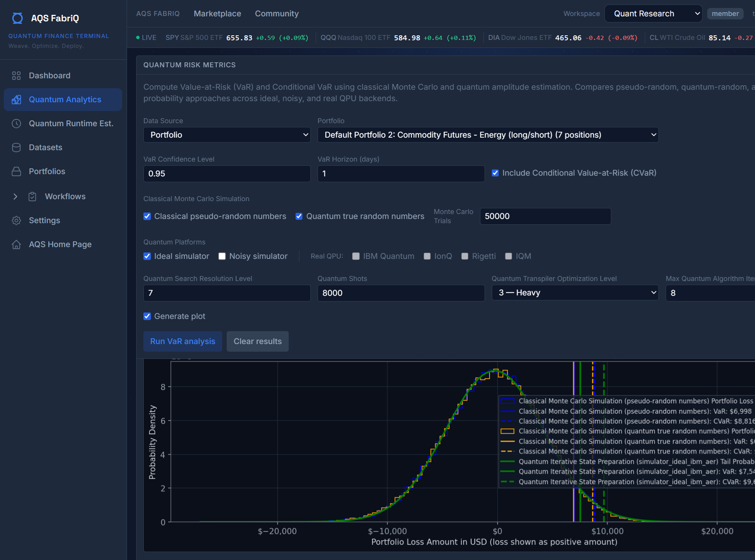Screen dimensions: 755x560
Task: Run the VaR analysis
Action: (183, 341)
